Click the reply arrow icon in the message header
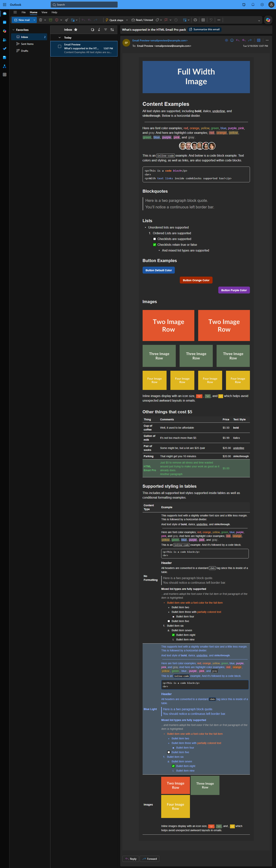The width and height of the screenshot is (276, 868). coord(238,40)
